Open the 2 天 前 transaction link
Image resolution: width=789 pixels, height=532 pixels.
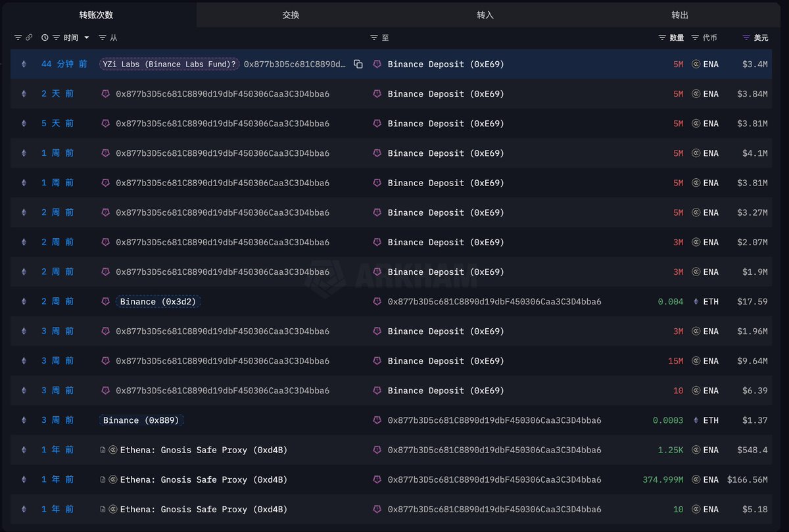[57, 94]
